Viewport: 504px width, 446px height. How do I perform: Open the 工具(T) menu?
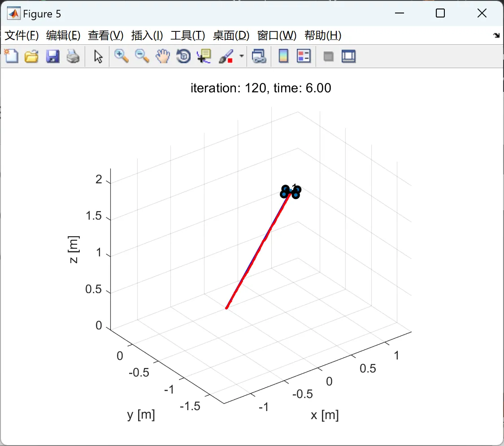[x=188, y=35]
